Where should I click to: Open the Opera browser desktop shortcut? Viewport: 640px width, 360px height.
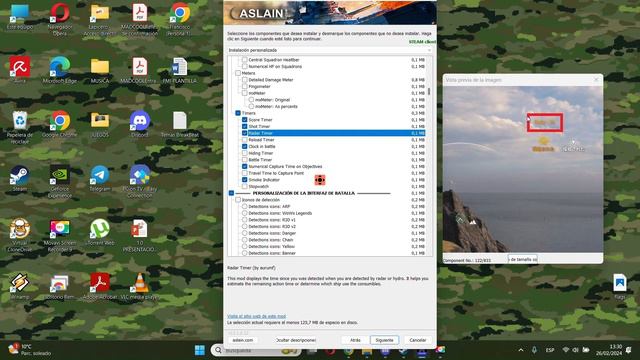60,17
